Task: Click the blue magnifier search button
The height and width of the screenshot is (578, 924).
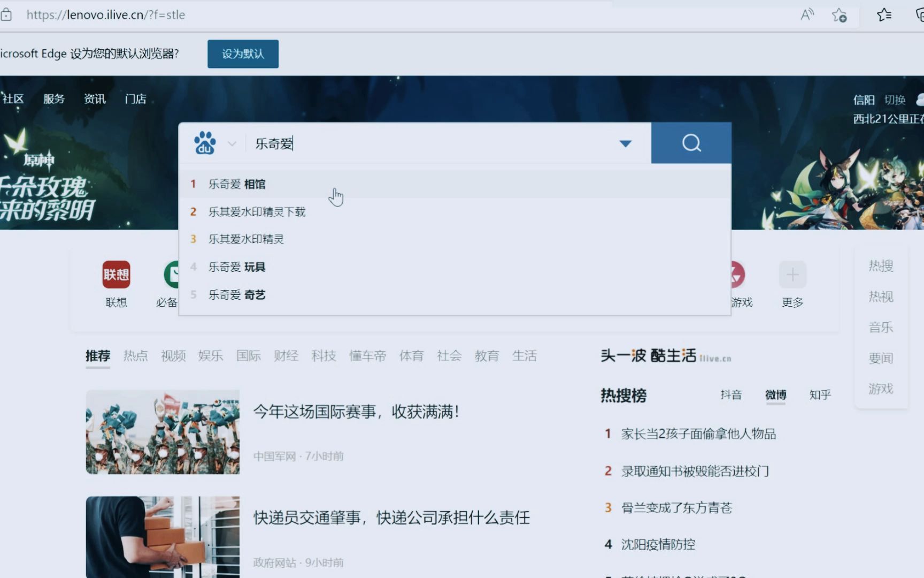Action: (x=691, y=143)
